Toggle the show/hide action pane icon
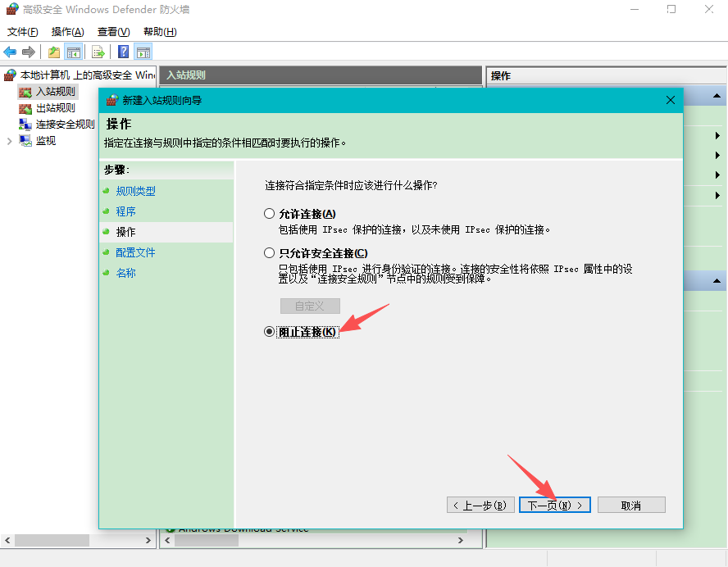728x567 pixels. pyautogui.click(x=142, y=51)
